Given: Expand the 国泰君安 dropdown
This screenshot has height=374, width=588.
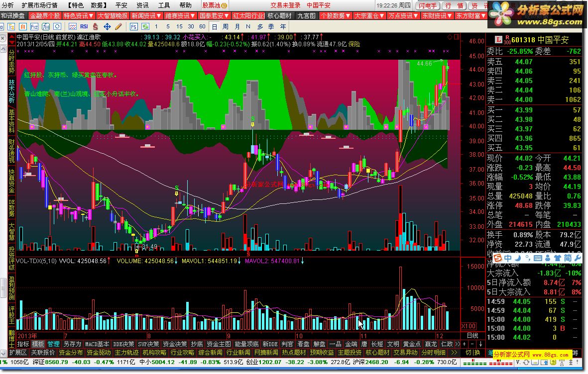Looking at the screenshot, I should point(214,16).
